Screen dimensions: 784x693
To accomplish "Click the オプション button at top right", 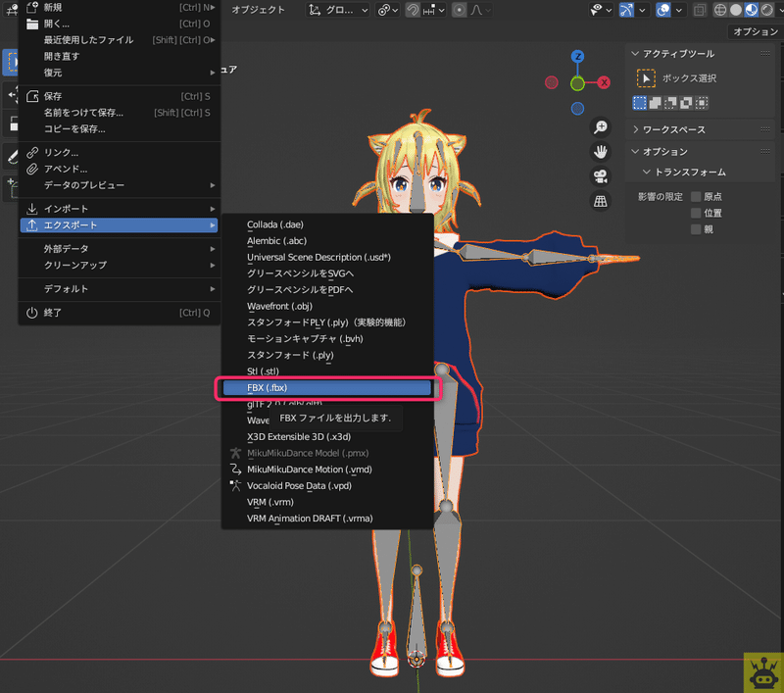I will tap(755, 32).
